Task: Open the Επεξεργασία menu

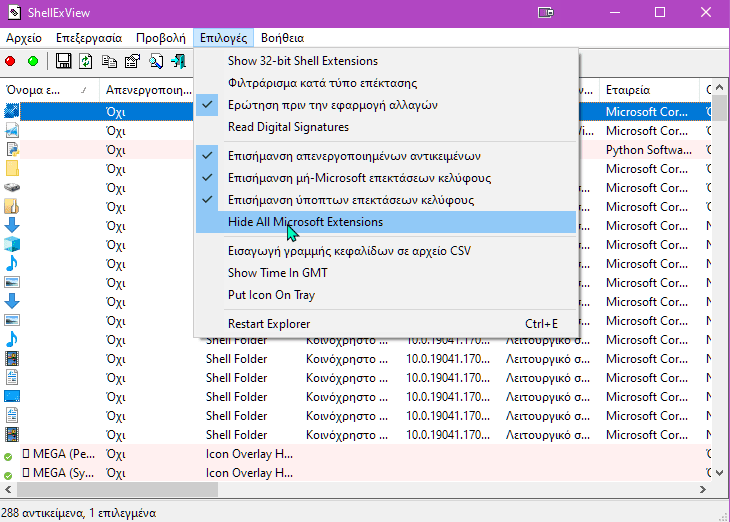Action: tap(89, 38)
